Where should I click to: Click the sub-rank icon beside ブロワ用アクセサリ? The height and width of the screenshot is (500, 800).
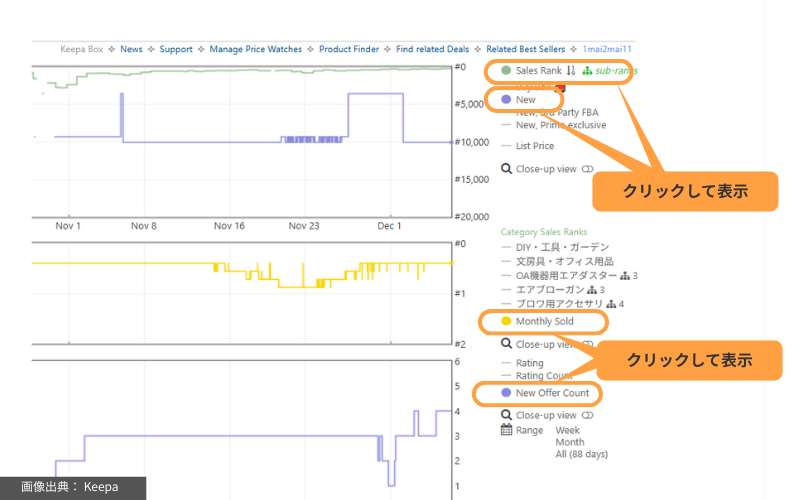pyautogui.click(x=610, y=303)
